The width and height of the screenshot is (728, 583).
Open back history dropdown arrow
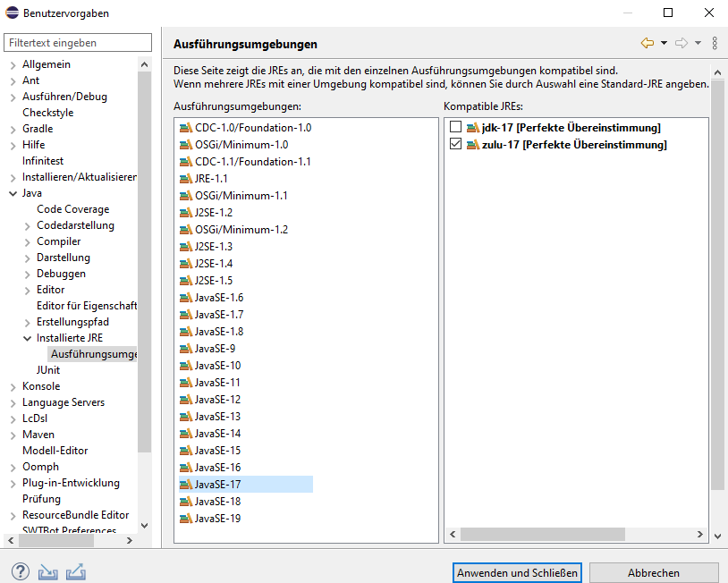664,43
